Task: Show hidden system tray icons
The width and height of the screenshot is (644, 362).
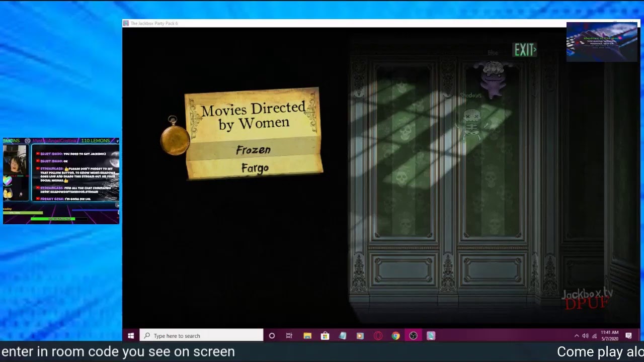Action: 577,336
